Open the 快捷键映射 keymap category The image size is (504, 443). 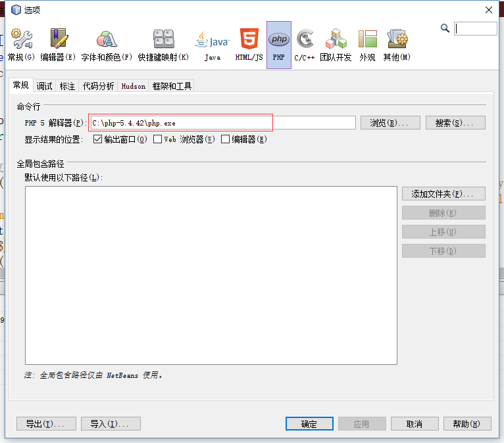tap(163, 45)
